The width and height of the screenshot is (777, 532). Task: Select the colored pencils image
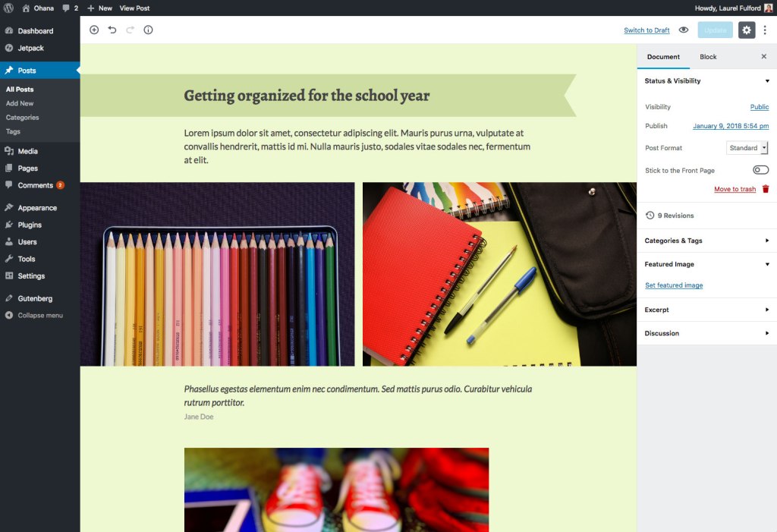(217, 274)
